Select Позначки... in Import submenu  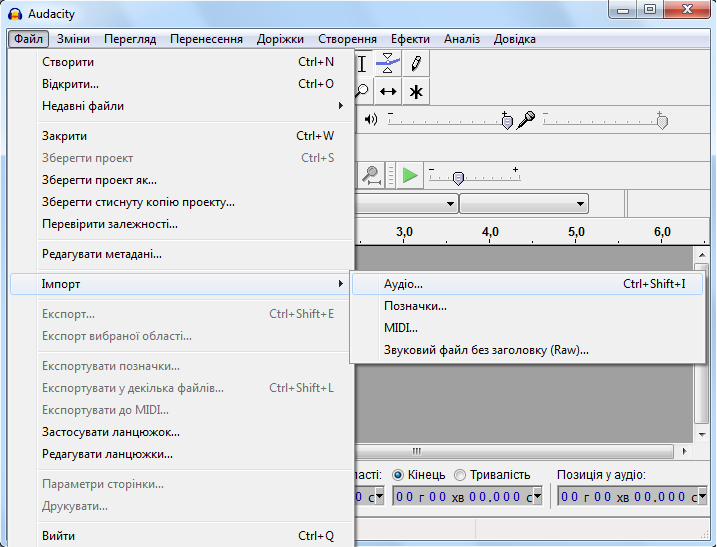point(527,306)
